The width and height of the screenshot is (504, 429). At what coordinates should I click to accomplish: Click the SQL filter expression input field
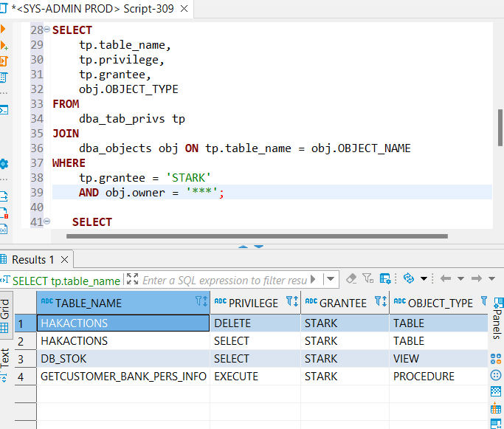pos(224,280)
